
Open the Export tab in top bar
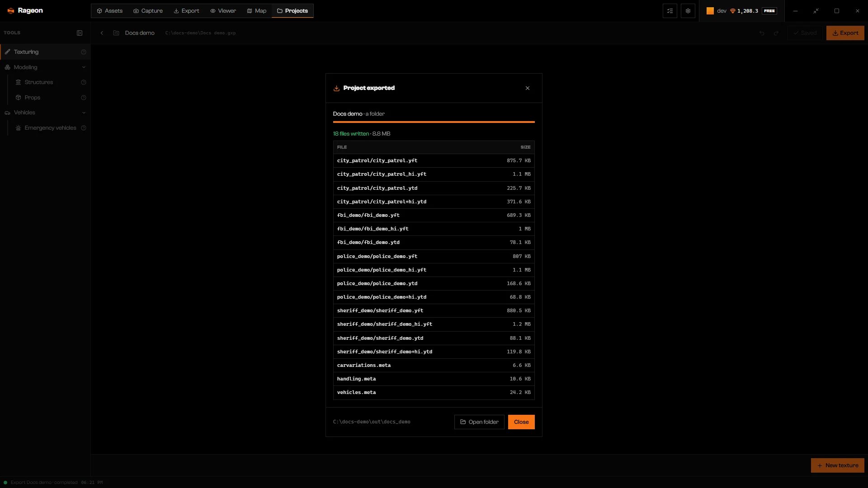click(186, 11)
